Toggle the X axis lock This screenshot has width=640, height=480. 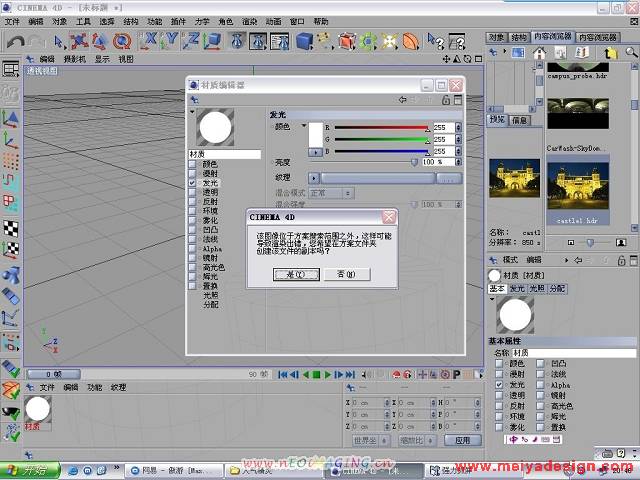(148, 41)
